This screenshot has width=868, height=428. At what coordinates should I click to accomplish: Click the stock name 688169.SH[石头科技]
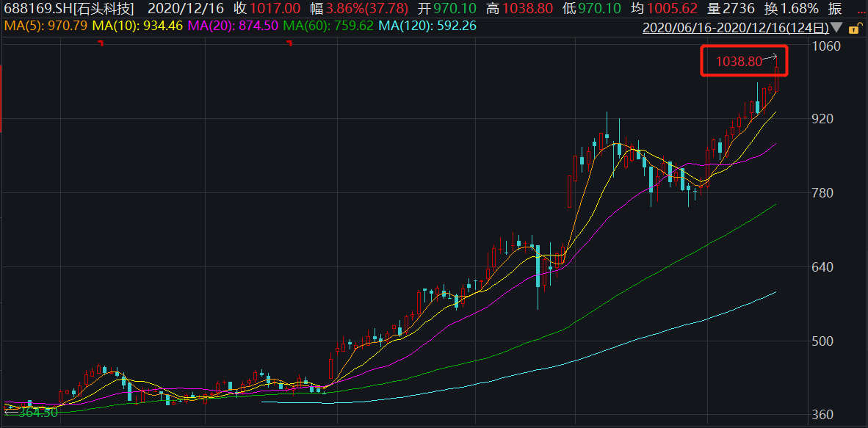pyautogui.click(x=69, y=9)
